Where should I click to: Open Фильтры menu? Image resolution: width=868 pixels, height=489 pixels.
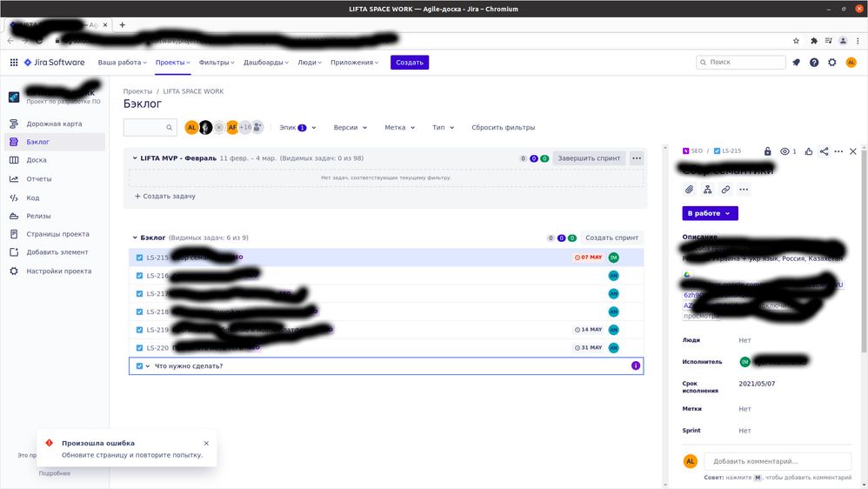(217, 63)
